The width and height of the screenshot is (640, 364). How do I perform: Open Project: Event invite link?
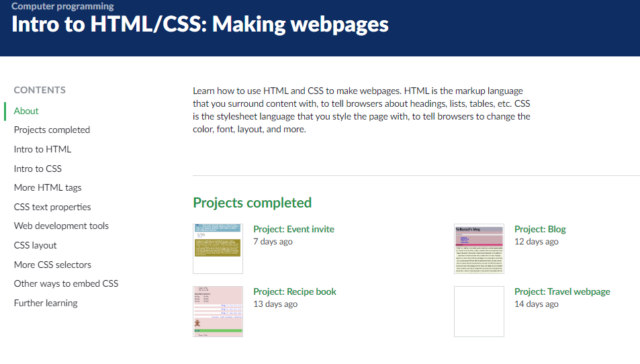coord(294,229)
